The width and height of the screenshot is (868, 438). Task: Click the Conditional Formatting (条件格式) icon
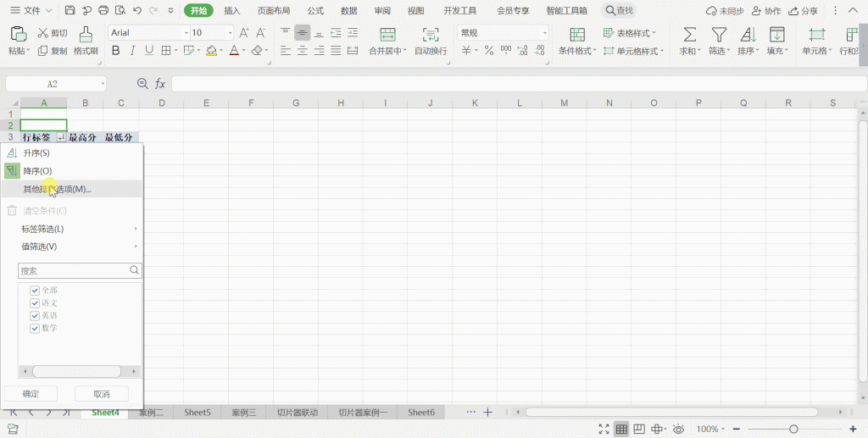pyautogui.click(x=577, y=34)
